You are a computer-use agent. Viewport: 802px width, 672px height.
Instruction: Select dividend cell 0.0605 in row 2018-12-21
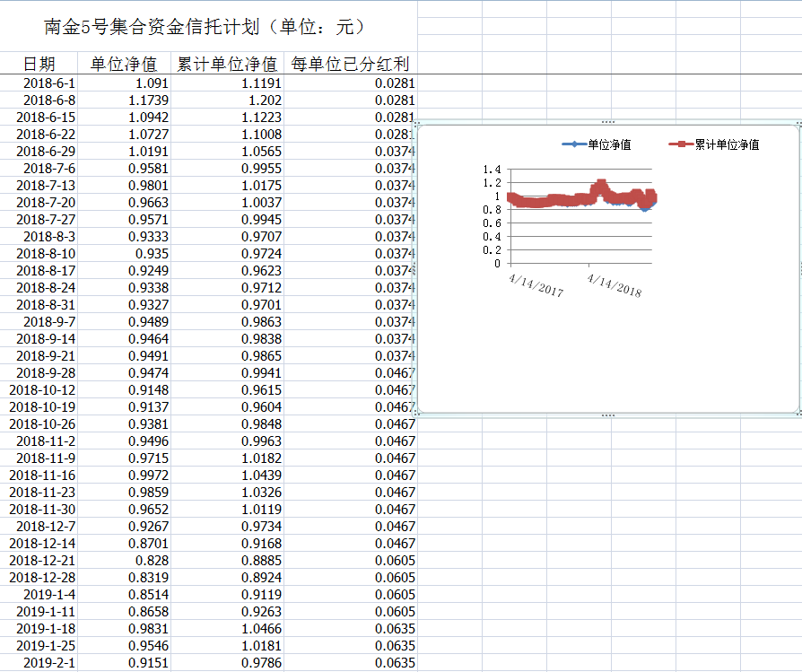pos(351,561)
